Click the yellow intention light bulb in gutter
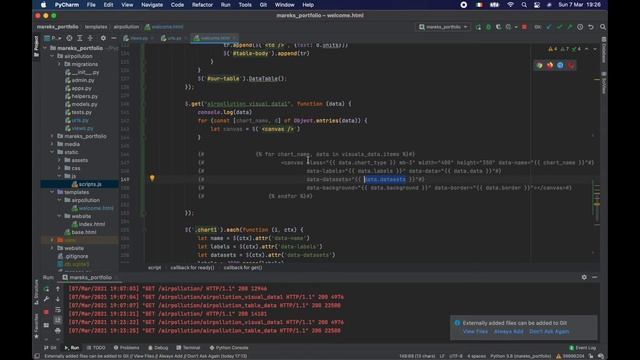 (x=152, y=178)
